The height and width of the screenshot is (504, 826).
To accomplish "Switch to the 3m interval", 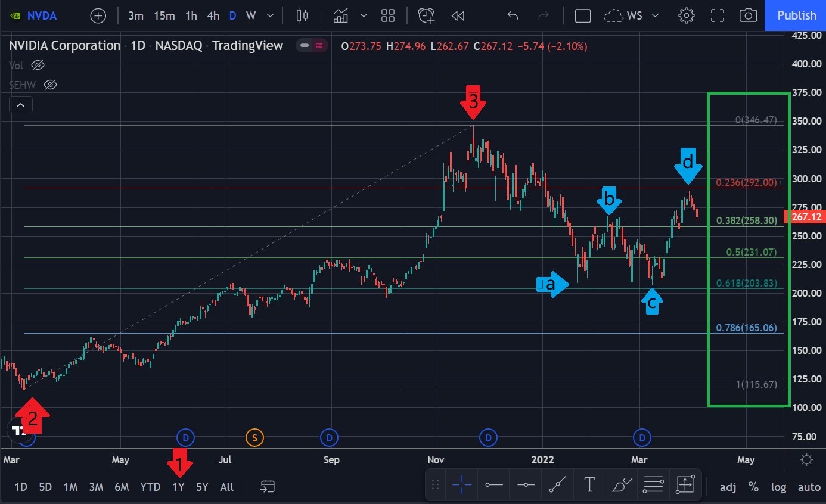I will click(136, 16).
